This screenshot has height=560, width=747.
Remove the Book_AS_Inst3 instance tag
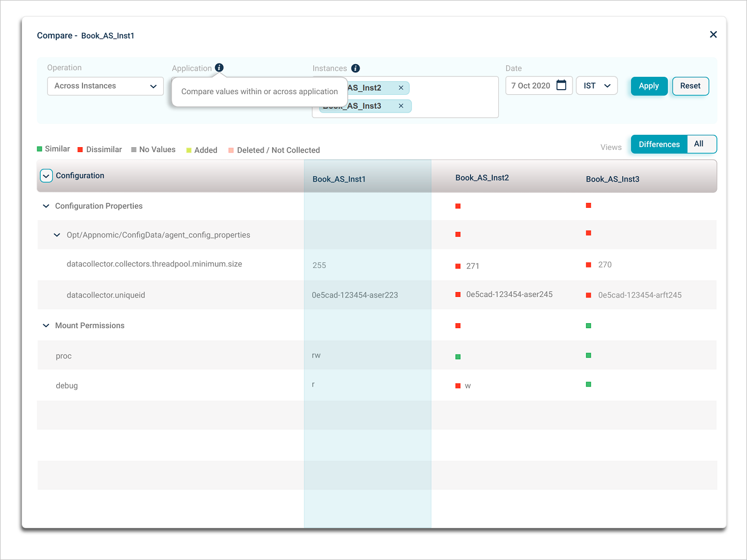click(401, 106)
